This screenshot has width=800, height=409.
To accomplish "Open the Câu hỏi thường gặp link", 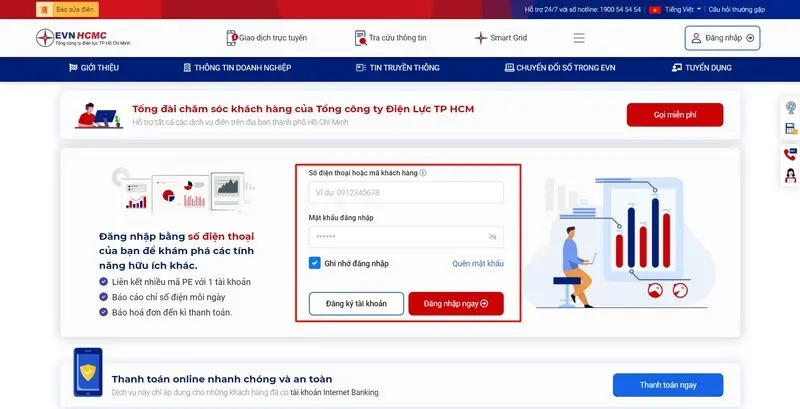I will point(736,10).
